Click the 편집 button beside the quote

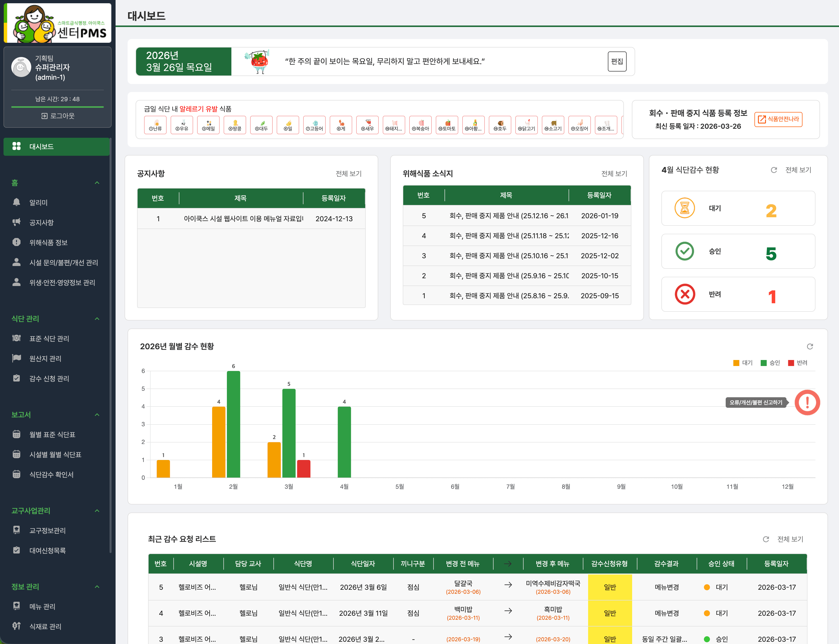(617, 61)
